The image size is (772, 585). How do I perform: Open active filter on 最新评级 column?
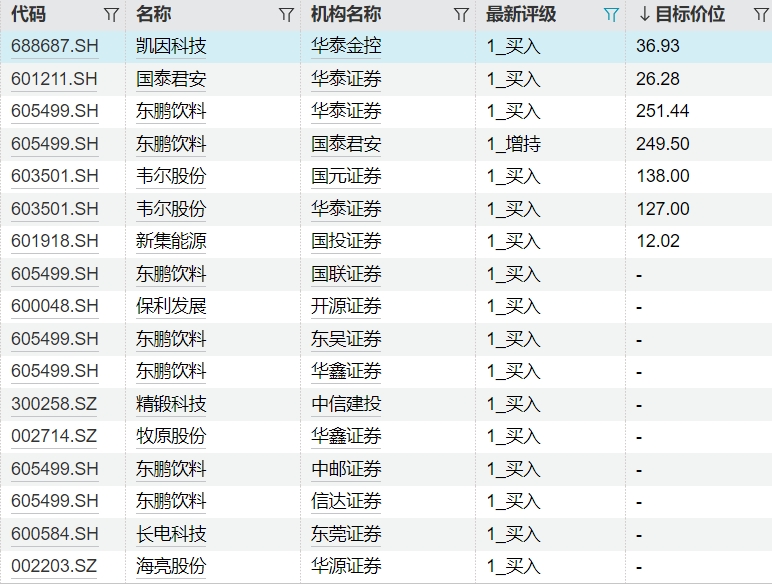[611, 15]
